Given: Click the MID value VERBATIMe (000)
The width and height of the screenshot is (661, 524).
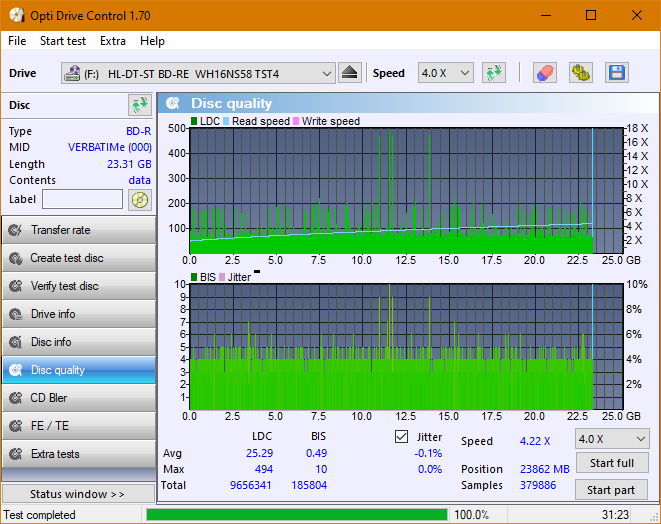Looking at the screenshot, I should (x=110, y=147).
